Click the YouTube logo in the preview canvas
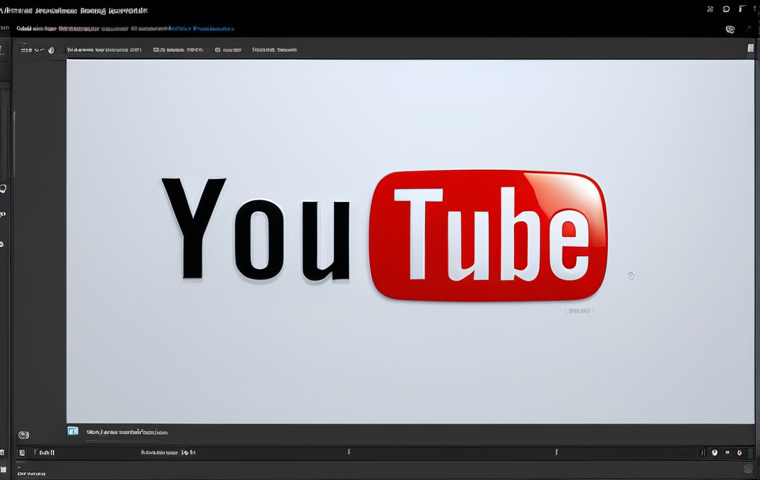This screenshot has width=760, height=480. tap(384, 235)
